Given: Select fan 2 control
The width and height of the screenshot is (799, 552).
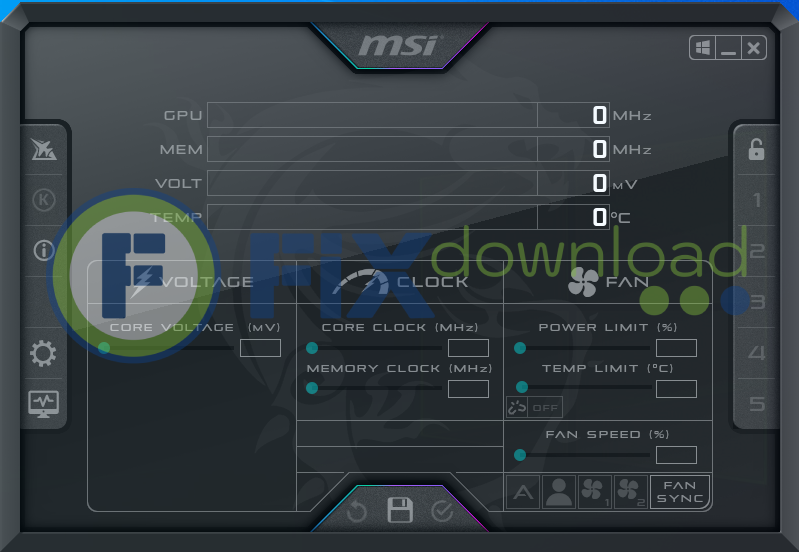Looking at the screenshot, I should point(630,491).
